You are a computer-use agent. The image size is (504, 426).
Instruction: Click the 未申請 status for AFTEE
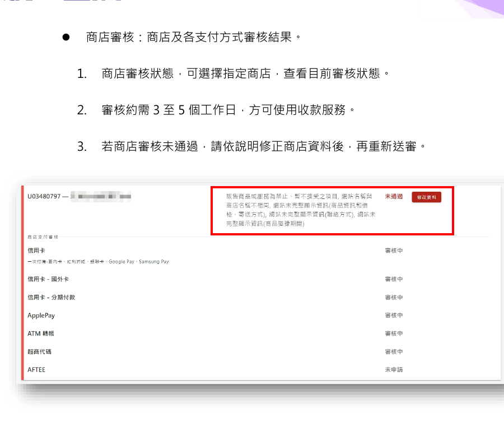[x=394, y=370]
